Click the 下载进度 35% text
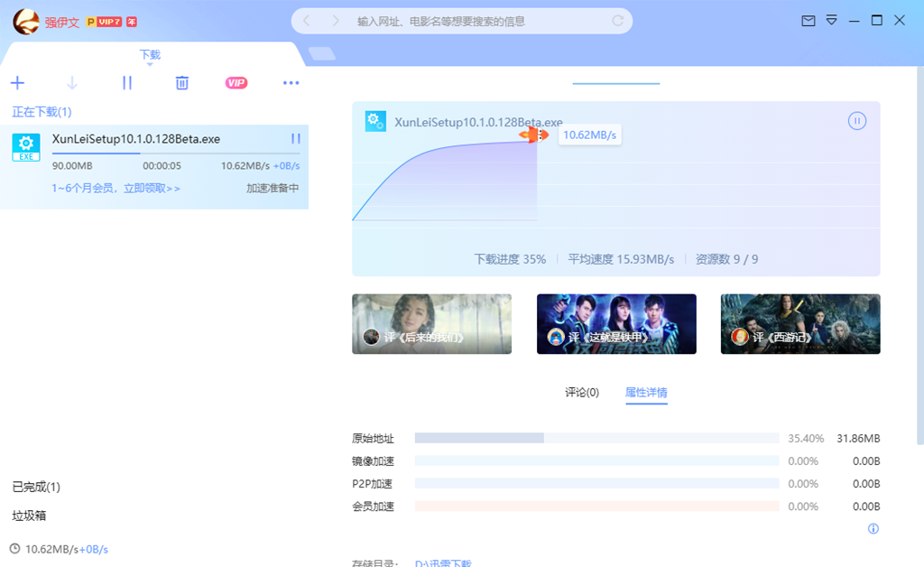 click(x=510, y=259)
